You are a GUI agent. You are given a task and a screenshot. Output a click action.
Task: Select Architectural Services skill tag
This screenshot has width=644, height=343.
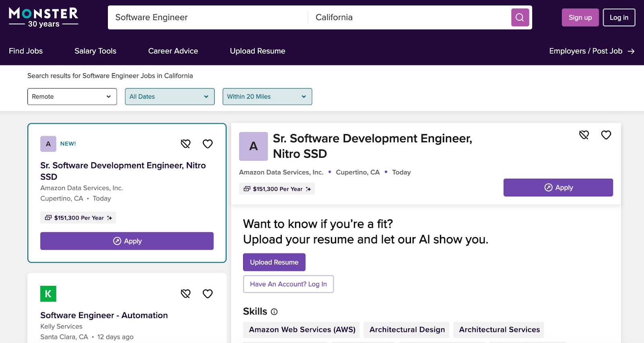point(499,330)
